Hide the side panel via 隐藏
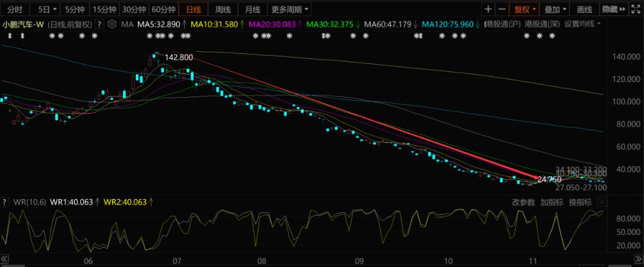The height and width of the screenshot is (267, 644). point(614,10)
